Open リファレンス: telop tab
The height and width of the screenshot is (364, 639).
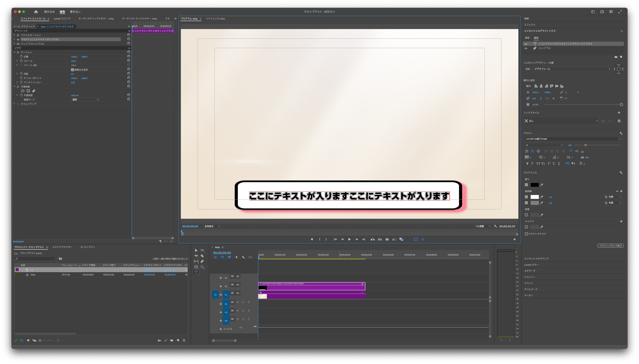[x=215, y=19]
